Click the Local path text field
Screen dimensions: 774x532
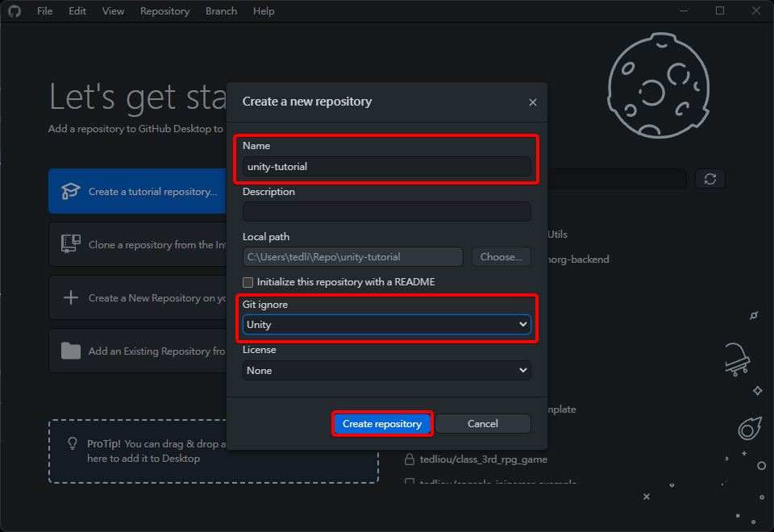[352, 256]
